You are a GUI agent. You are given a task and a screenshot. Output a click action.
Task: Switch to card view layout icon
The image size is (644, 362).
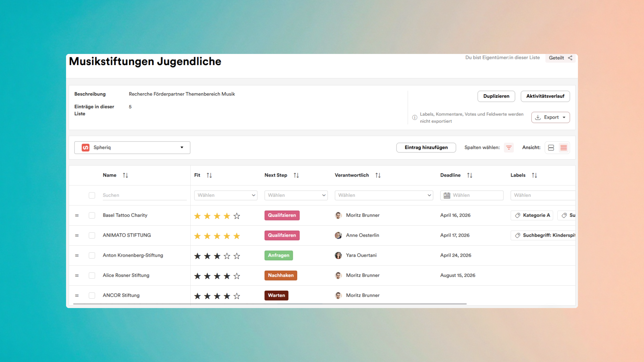(551, 147)
